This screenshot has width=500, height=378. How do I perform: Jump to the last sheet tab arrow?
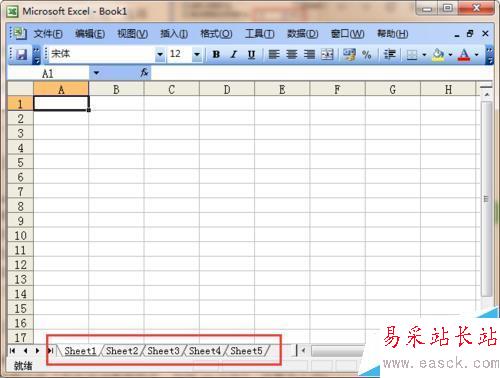click(51, 351)
